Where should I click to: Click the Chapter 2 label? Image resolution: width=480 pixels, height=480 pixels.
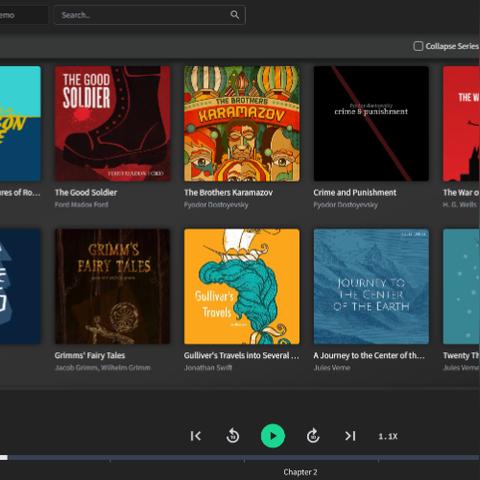[300, 472]
